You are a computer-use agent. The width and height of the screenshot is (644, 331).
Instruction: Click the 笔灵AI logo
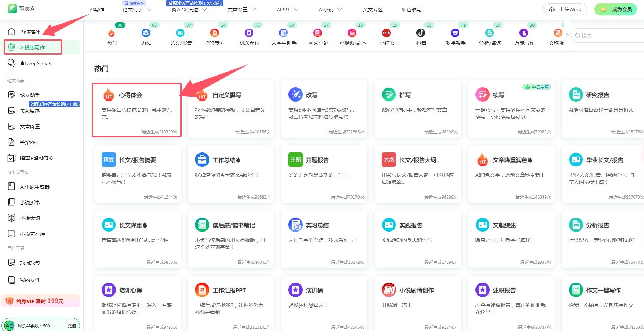22,9
